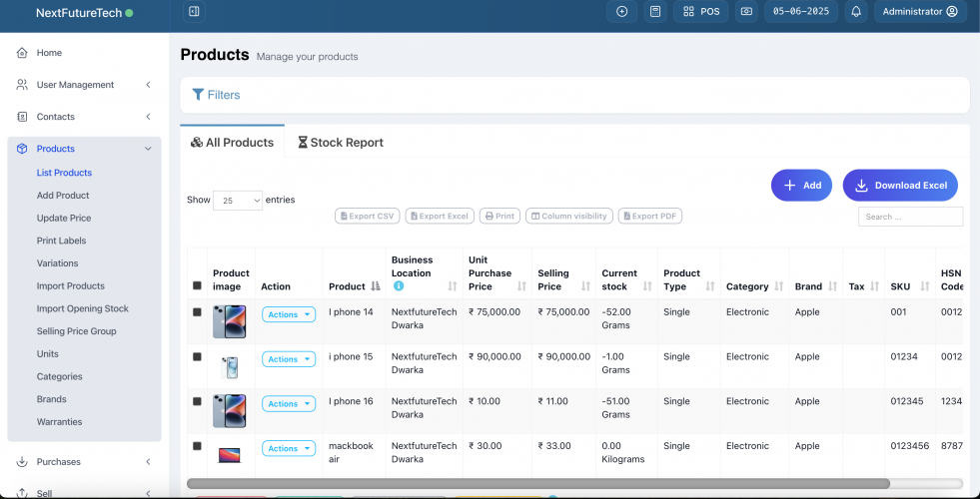Check the I phone 16 row checkbox
Screen dimensions: 980x499
197,401
